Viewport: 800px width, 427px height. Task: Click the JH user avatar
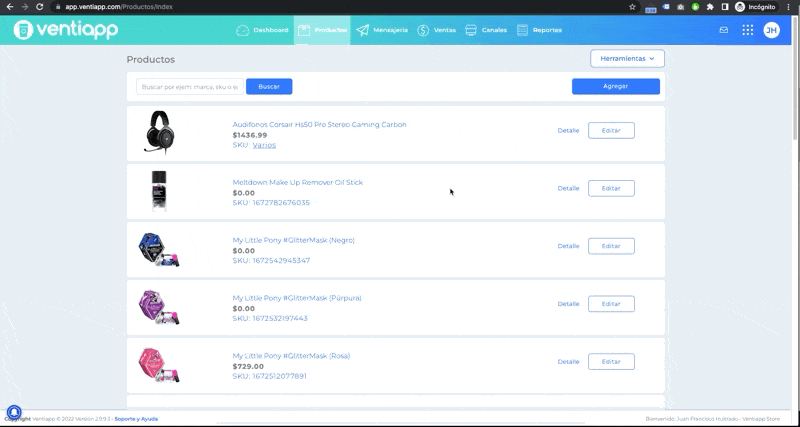tap(771, 30)
